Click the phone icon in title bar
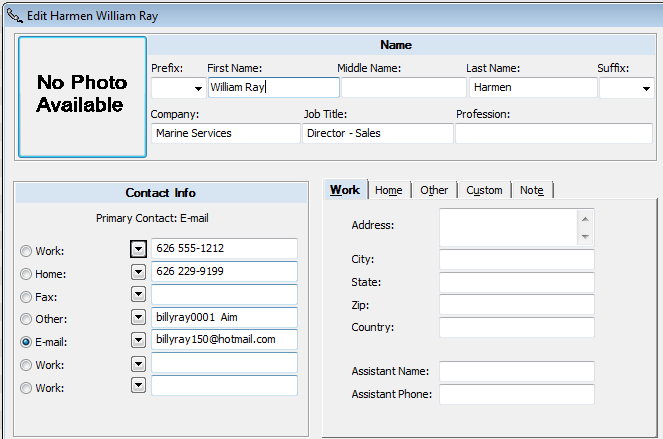 tap(14, 16)
